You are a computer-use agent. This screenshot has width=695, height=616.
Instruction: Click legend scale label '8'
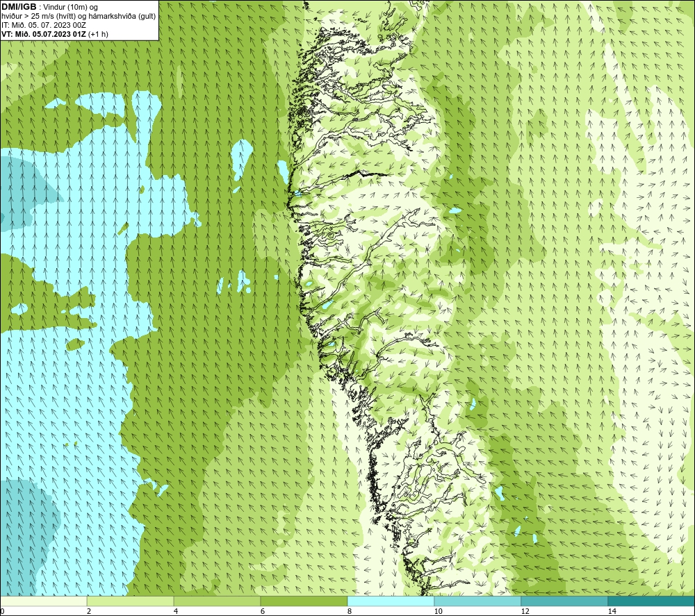(x=350, y=611)
